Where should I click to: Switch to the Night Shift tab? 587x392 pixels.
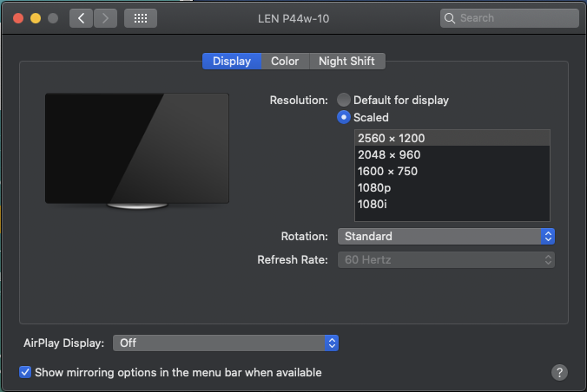(x=346, y=61)
